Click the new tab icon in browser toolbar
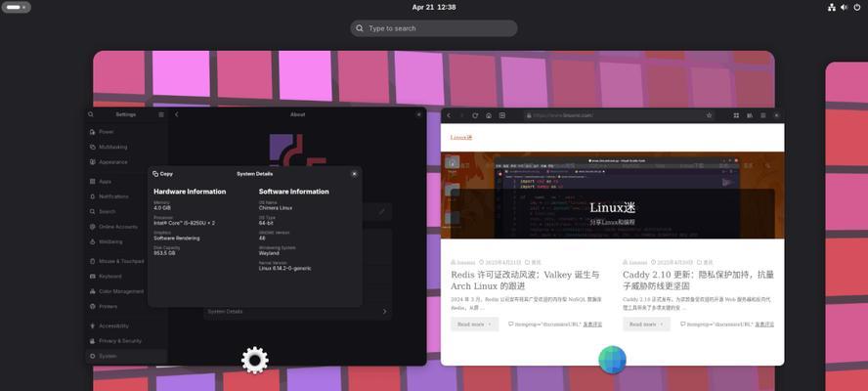 click(x=502, y=115)
